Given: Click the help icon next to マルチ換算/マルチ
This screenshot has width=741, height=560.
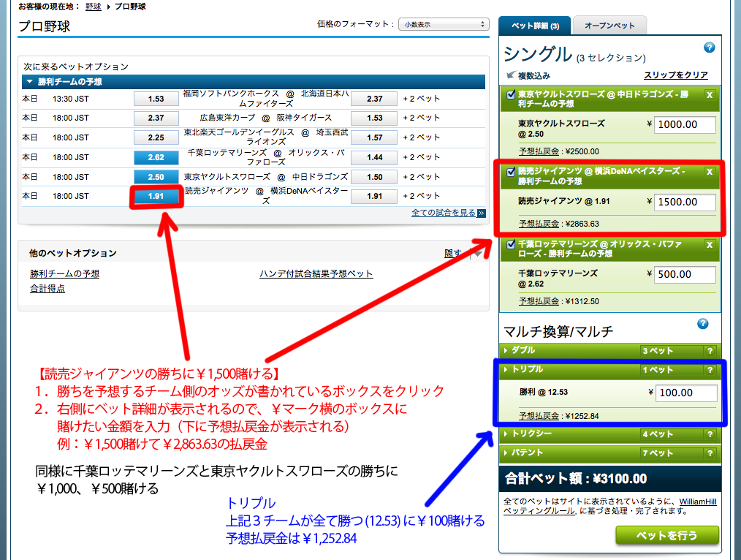Looking at the screenshot, I should (x=703, y=324).
